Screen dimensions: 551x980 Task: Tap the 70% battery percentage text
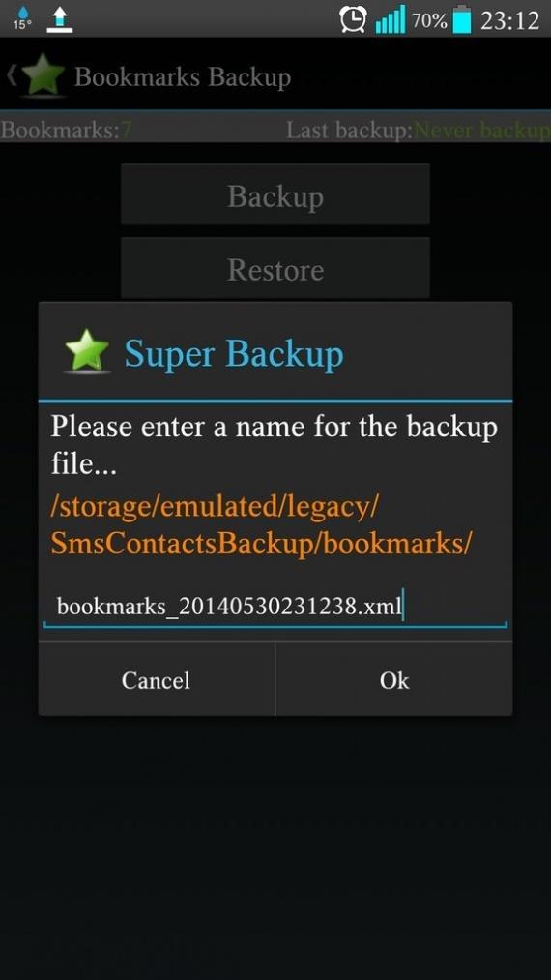tap(429, 20)
